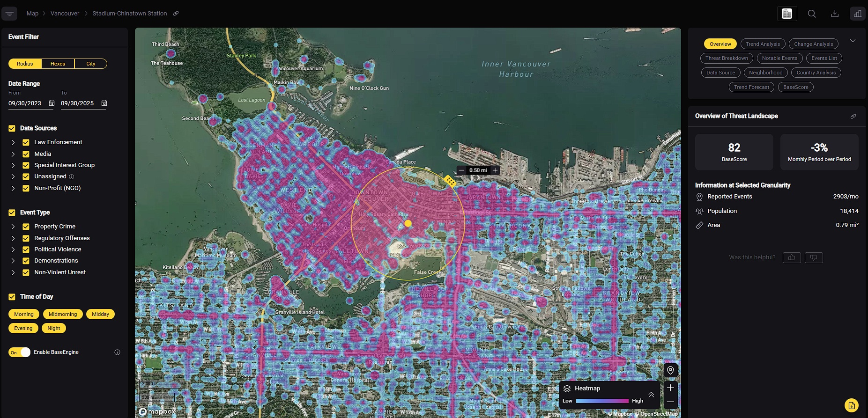Show the Enable BaseEngine info icon
This screenshot has height=418, width=868.
tap(117, 352)
